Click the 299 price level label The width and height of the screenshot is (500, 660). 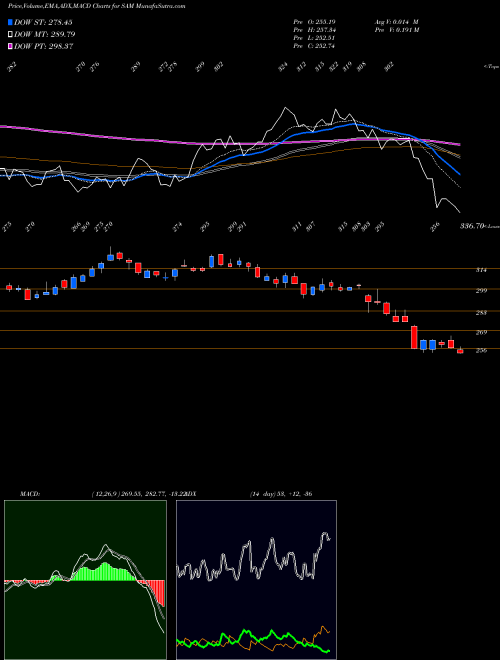pos(481,290)
